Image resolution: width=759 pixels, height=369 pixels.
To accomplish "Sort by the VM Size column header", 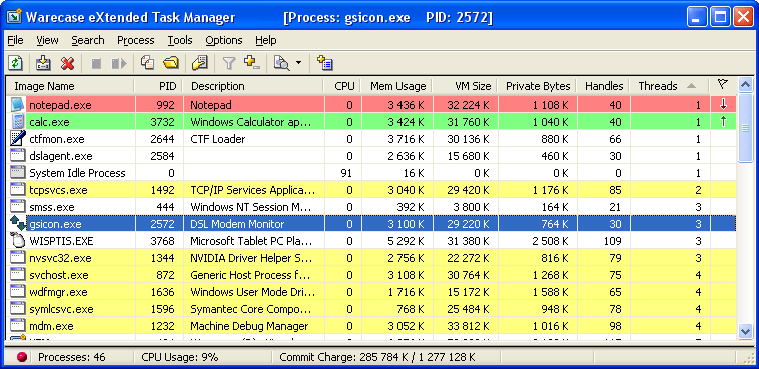I will point(465,86).
